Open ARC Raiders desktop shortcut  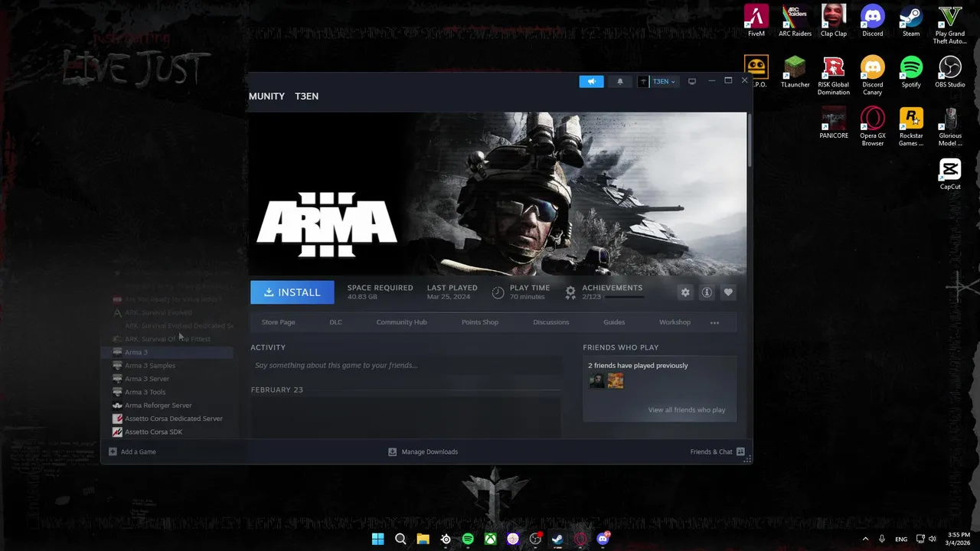tap(795, 21)
